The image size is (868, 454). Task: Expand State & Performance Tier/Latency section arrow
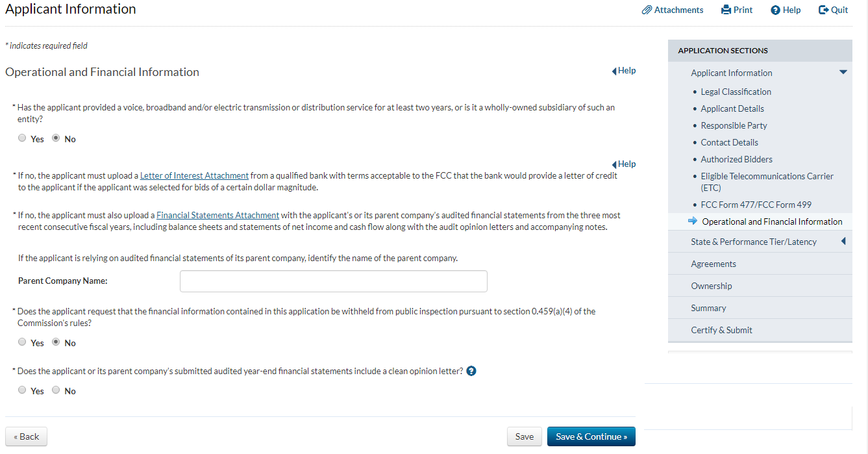tap(843, 242)
